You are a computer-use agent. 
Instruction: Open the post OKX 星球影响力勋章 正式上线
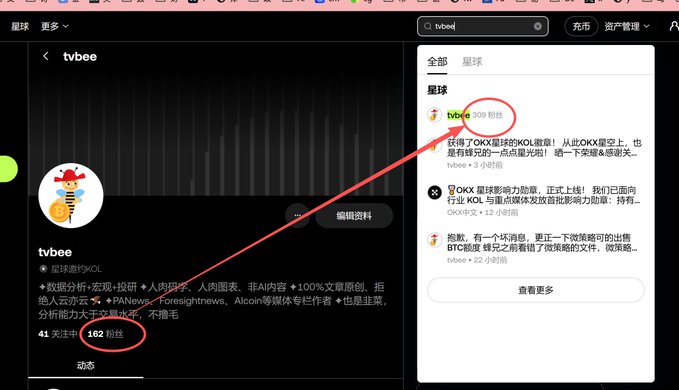tap(543, 195)
